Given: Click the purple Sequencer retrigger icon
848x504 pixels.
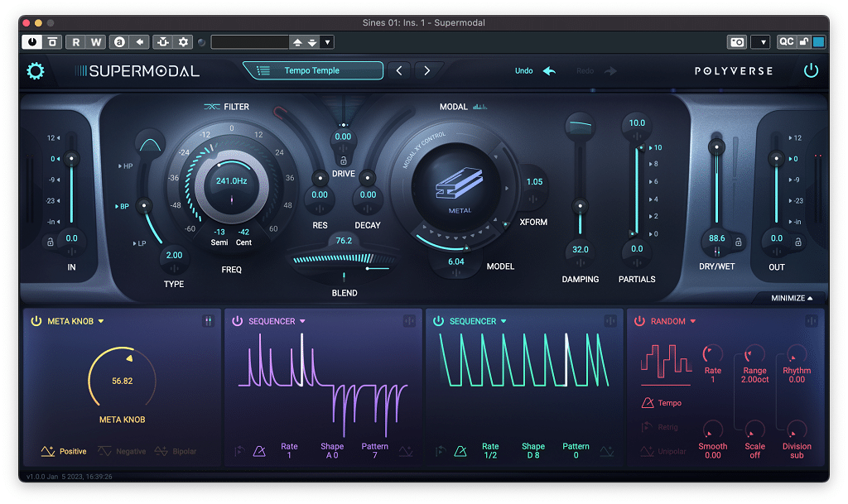Looking at the screenshot, I should (x=239, y=450).
